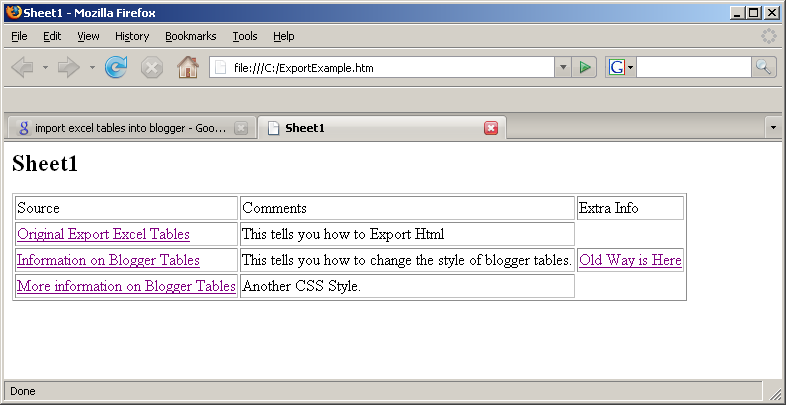This screenshot has width=786, height=405.
Task: Close the import excel tables tab
Action: pyautogui.click(x=241, y=128)
